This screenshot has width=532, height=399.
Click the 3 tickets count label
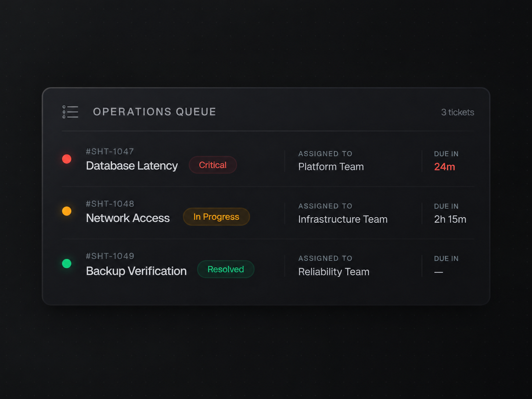click(457, 112)
